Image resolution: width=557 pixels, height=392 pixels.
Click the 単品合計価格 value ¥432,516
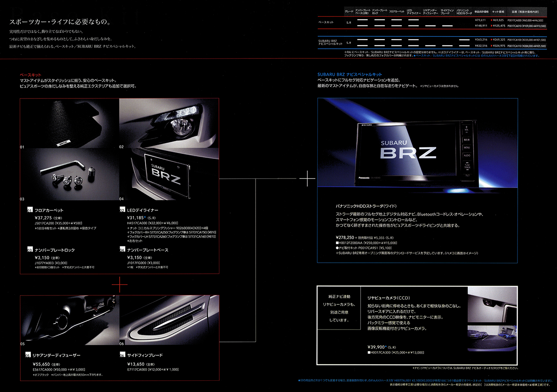[480, 46]
